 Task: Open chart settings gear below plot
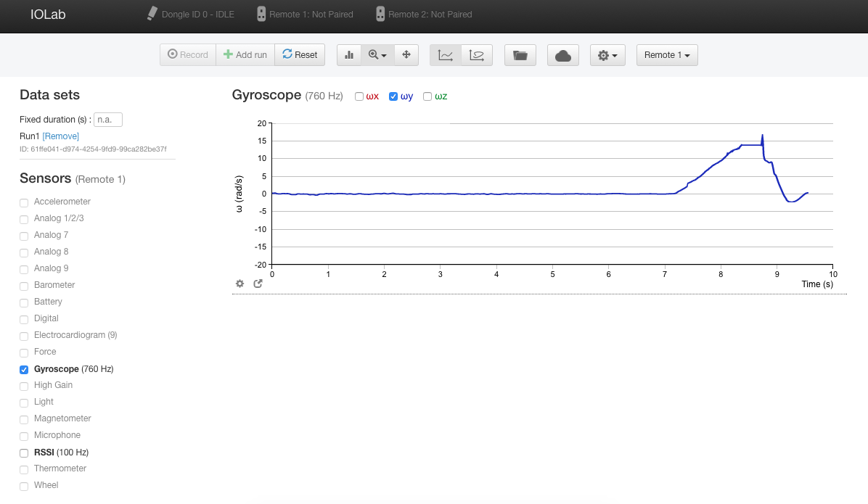pyautogui.click(x=239, y=284)
